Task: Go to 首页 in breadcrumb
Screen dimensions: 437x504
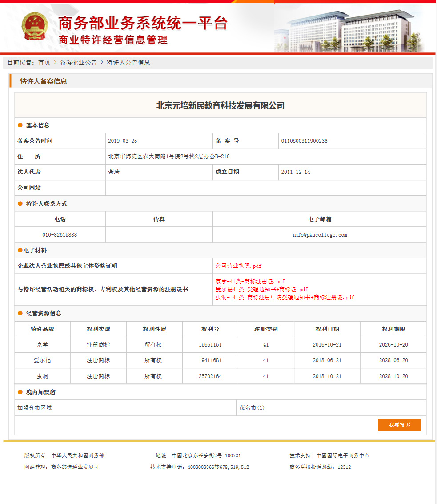Action: click(x=44, y=62)
